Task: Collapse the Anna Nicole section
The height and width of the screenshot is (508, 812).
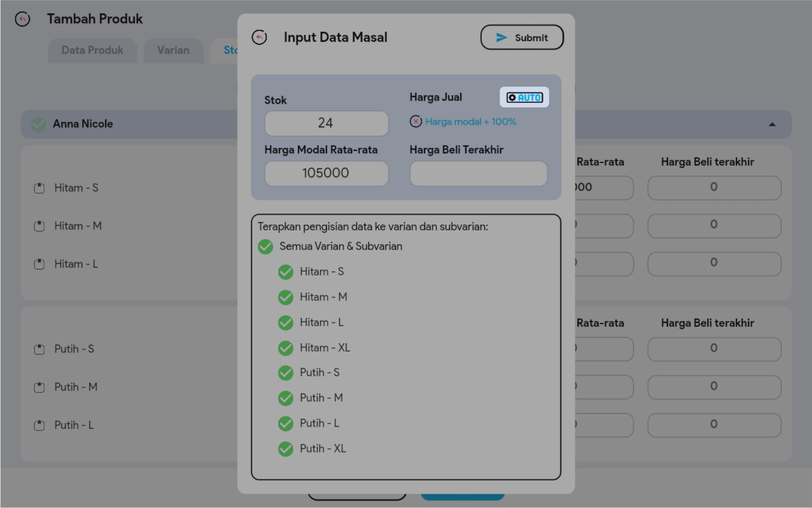Action: pos(772,125)
